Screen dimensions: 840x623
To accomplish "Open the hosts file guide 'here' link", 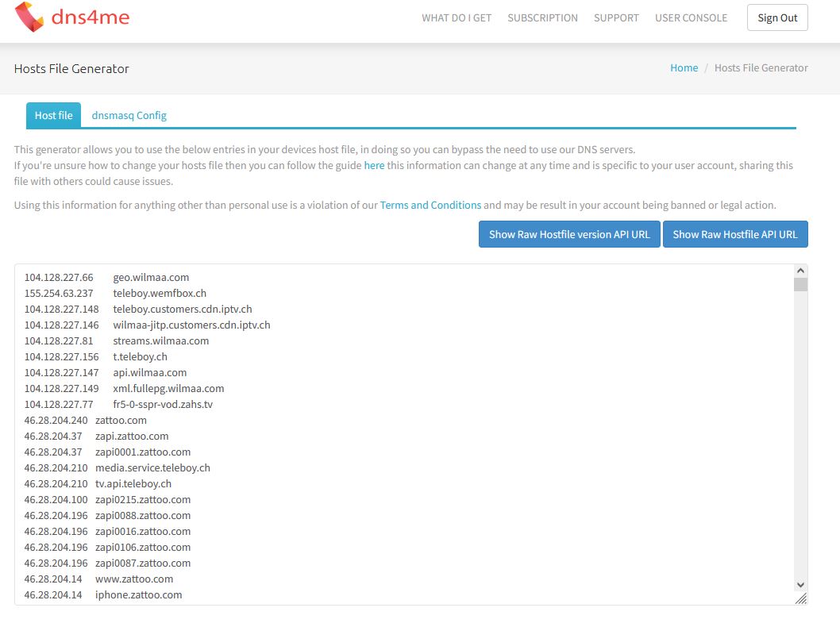I will (x=374, y=166).
